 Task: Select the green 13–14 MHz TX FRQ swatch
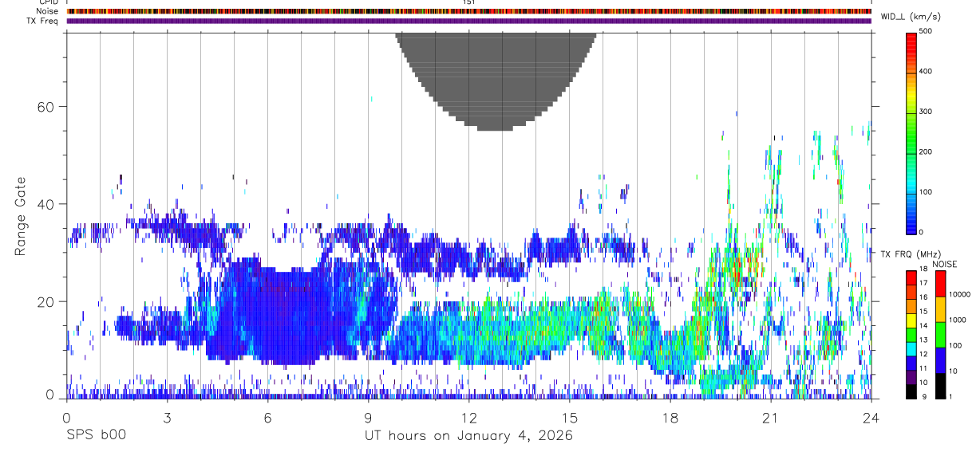point(911,336)
